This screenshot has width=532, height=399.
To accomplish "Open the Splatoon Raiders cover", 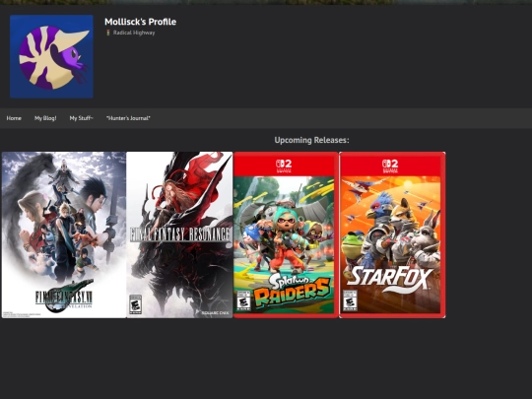I will click(x=286, y=234).
